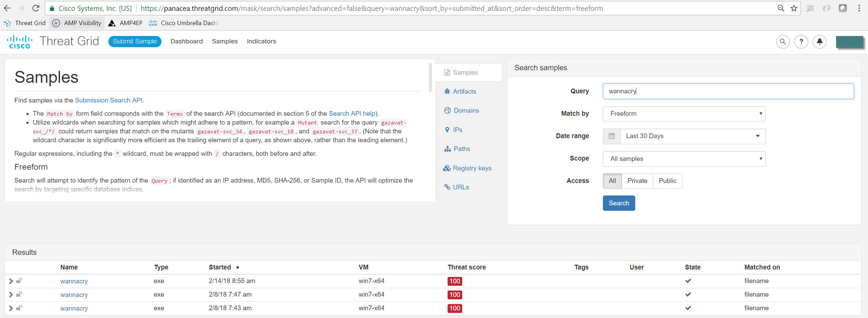This screenshot has width=868, height=318.
Task: Open notifications bell icon
Action: [x=819, y=42]
